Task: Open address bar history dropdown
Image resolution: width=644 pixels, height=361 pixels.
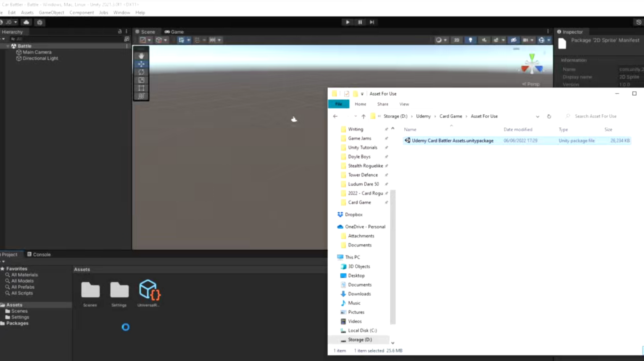Action: click(538, 116)
